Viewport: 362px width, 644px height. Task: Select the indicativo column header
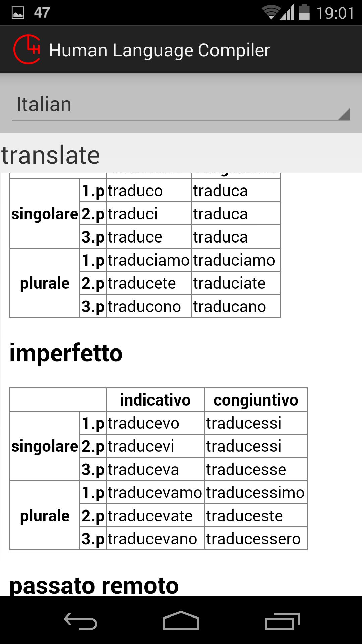click(x=156, y=399)
